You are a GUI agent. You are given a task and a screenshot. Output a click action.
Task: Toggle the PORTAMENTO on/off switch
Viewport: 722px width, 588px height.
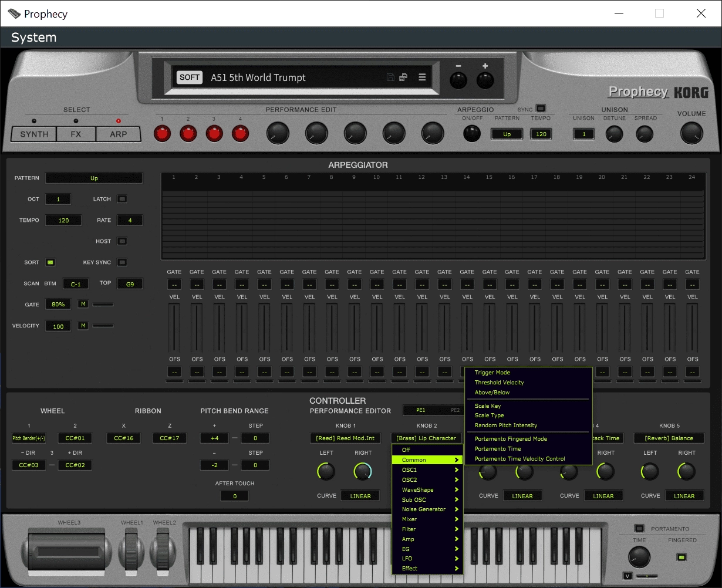(x=640, y=528)
